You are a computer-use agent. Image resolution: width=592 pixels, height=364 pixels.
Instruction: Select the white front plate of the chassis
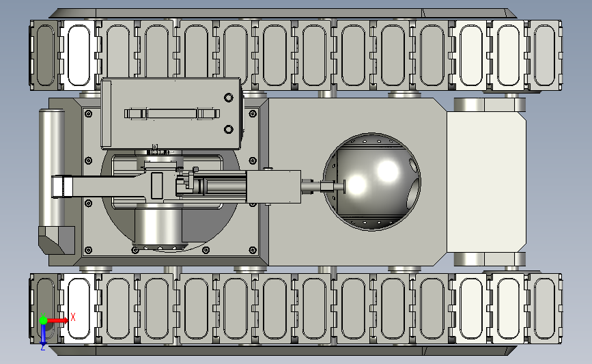(x=486, y=182)
